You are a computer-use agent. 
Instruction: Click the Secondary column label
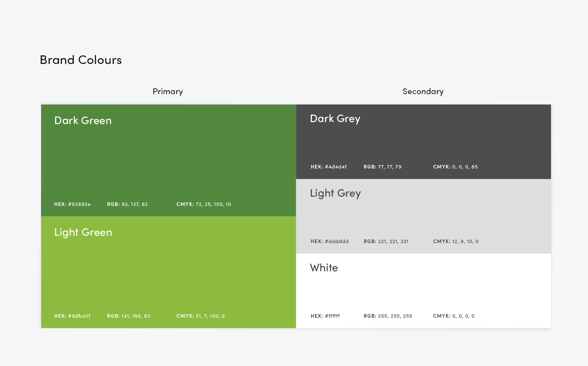tap(423, 91)
